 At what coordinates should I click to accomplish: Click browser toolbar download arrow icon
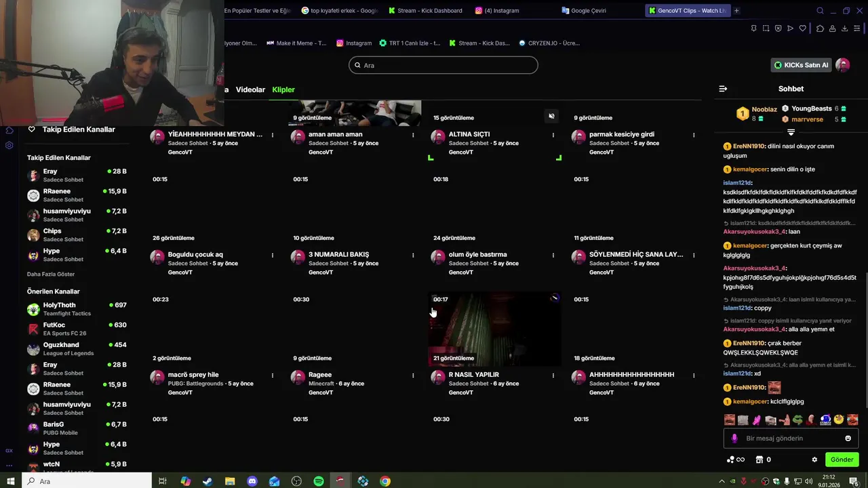coord(844,28)
